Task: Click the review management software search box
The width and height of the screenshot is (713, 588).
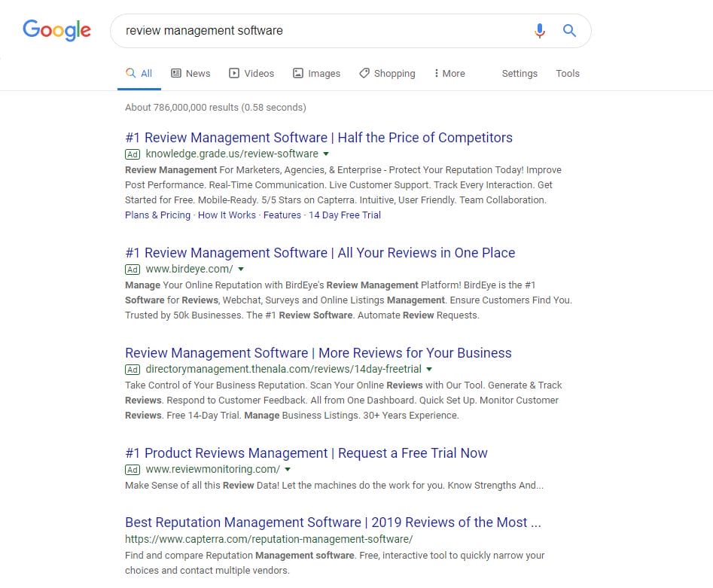Action: point(350,30)
